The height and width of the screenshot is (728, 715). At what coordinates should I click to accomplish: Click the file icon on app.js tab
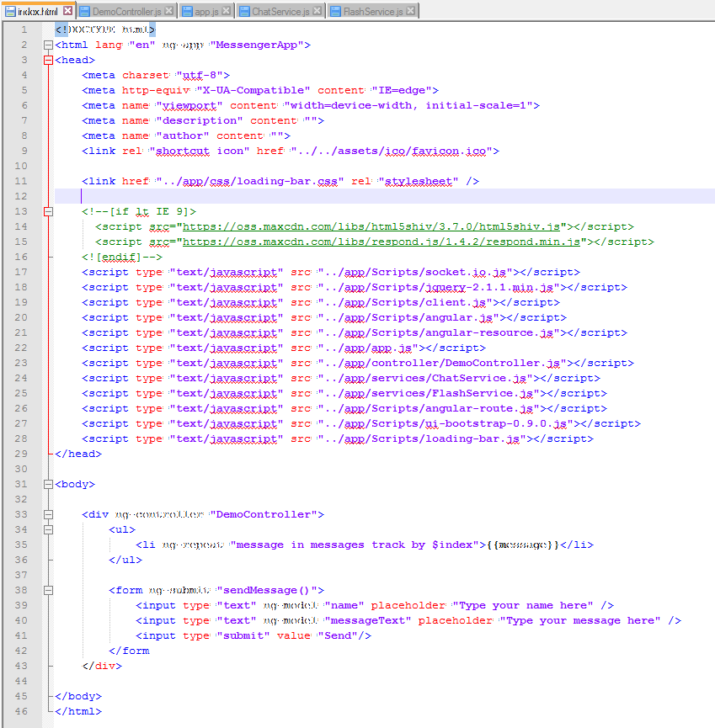coord(187,11)
